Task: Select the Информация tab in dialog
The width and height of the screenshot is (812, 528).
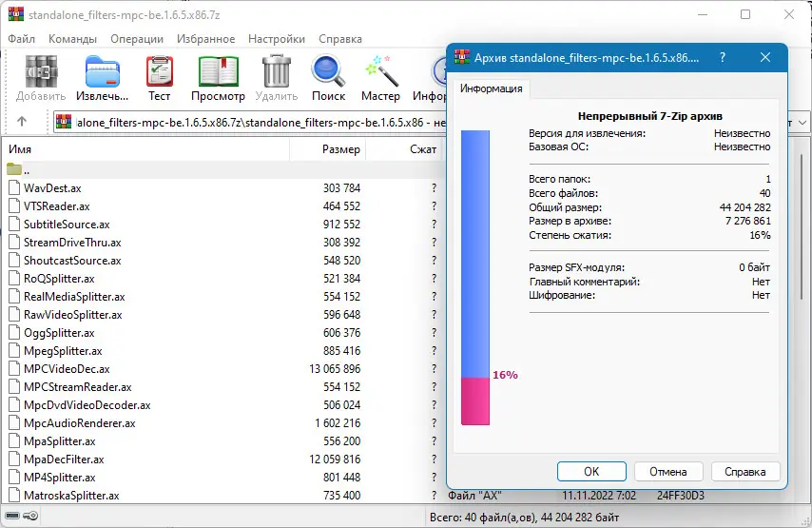Action: (491, 88)
